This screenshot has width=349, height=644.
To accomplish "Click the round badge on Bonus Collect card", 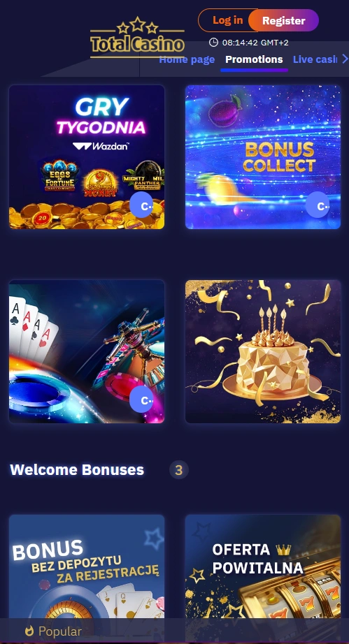I will 318,205.
